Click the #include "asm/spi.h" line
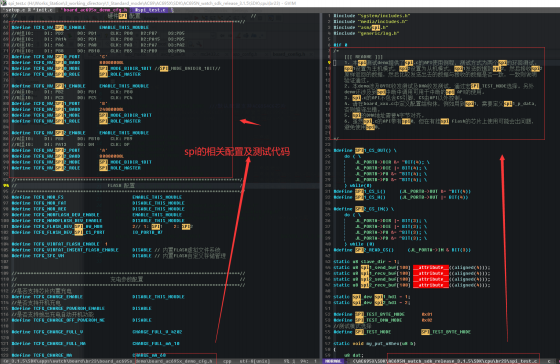Image resolution: width=560 pixels, height=364 pixels. click(361, 28)
